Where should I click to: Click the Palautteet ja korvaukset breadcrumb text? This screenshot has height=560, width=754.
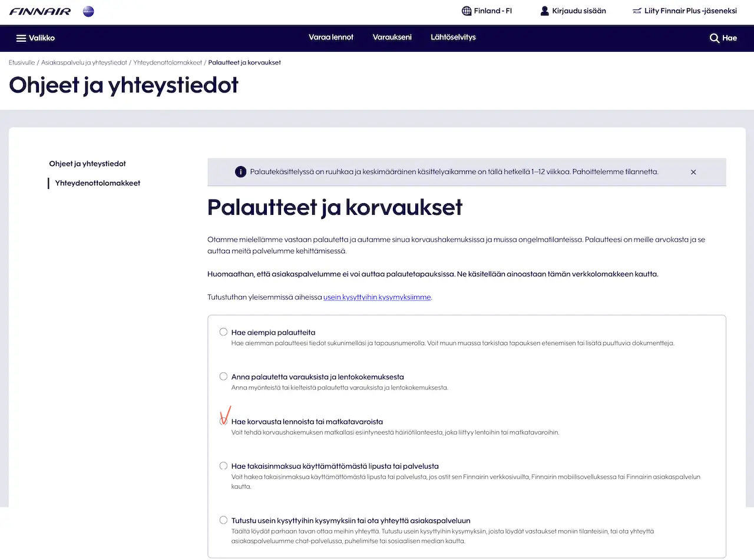coord(244,62)
